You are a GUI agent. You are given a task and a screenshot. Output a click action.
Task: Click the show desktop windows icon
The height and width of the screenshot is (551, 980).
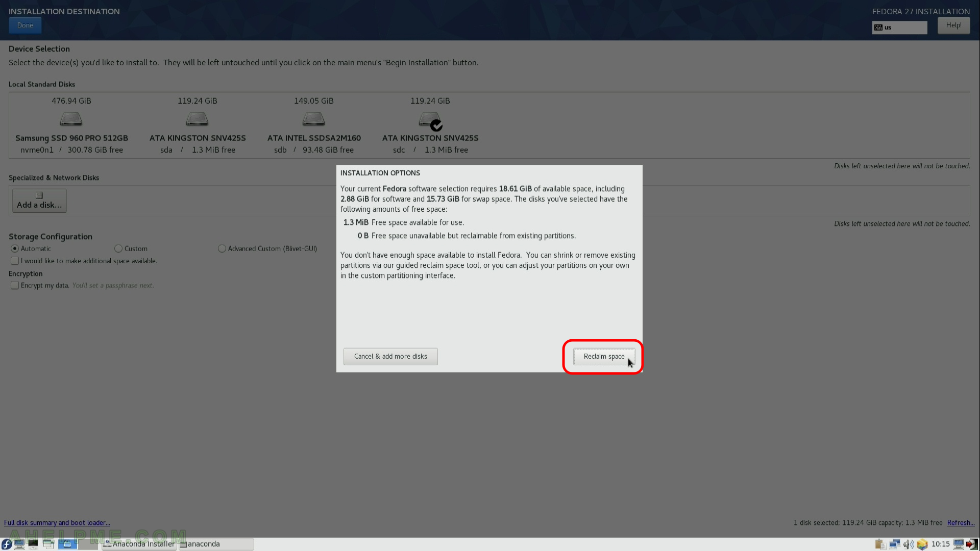(48, 544)
